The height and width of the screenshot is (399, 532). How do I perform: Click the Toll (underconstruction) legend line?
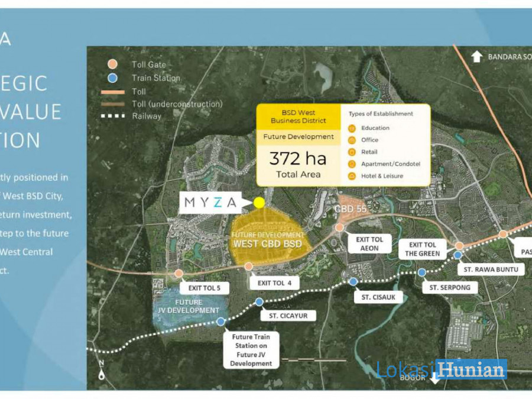pyautogui.click(x=113, y=104)
